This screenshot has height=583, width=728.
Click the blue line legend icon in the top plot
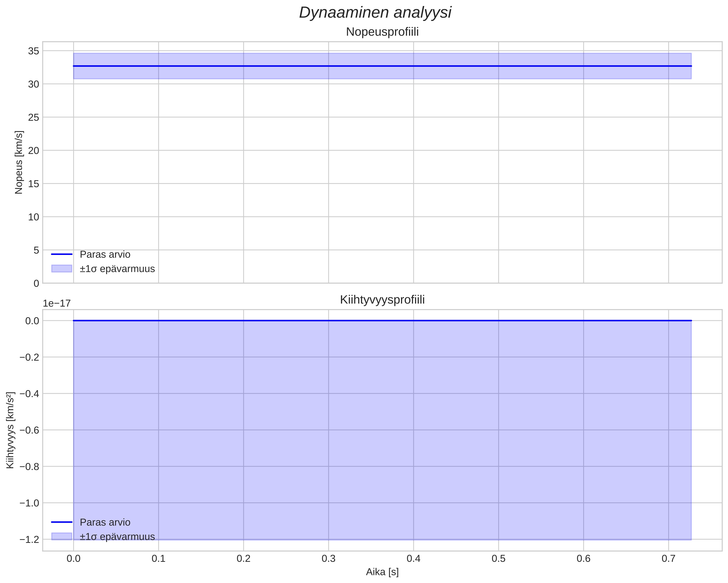click(62, 254)
